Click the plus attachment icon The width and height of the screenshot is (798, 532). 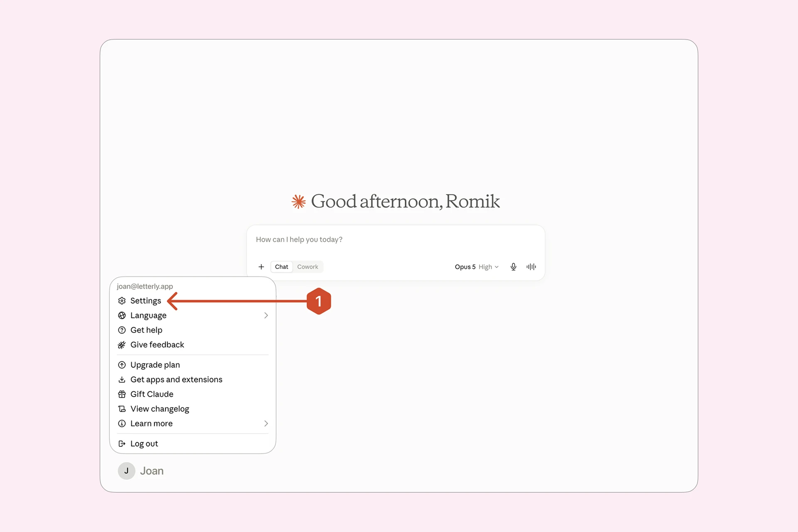click(x=261, y=267)
